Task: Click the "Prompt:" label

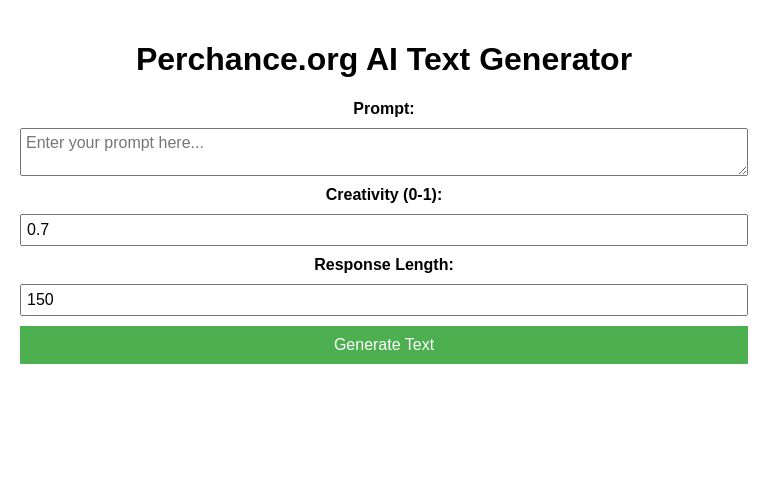Action: 384,109
